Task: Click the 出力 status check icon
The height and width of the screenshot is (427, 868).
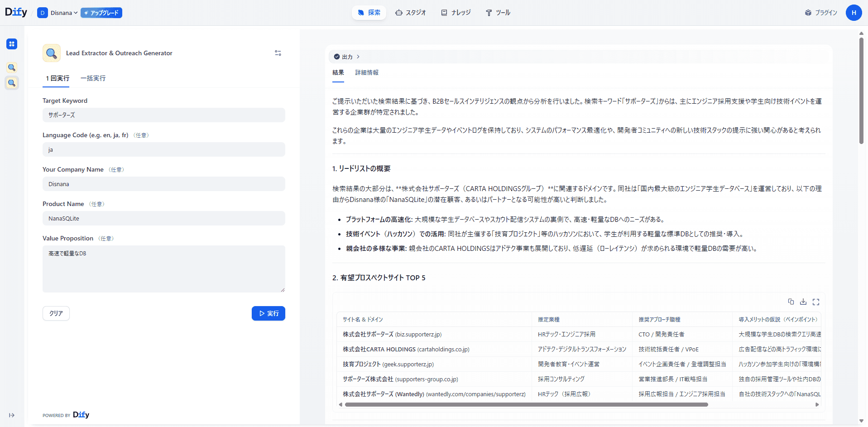Action: (337, 57)
